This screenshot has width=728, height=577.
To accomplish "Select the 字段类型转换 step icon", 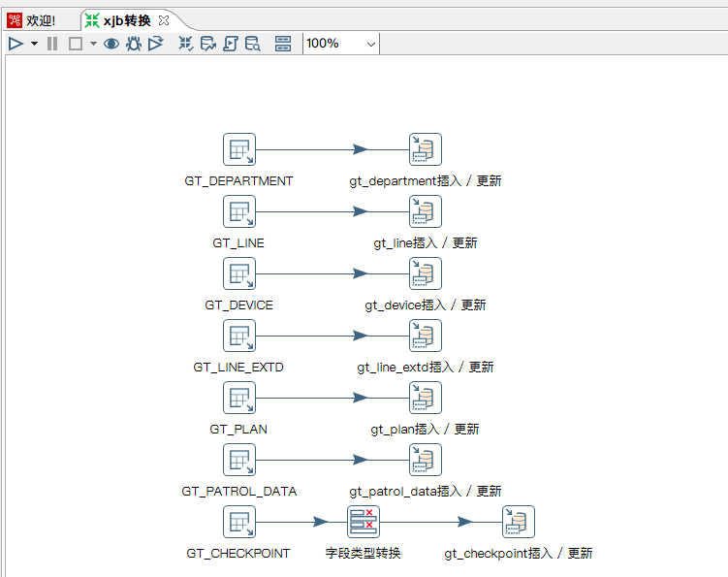I will [x=364, y=522].
